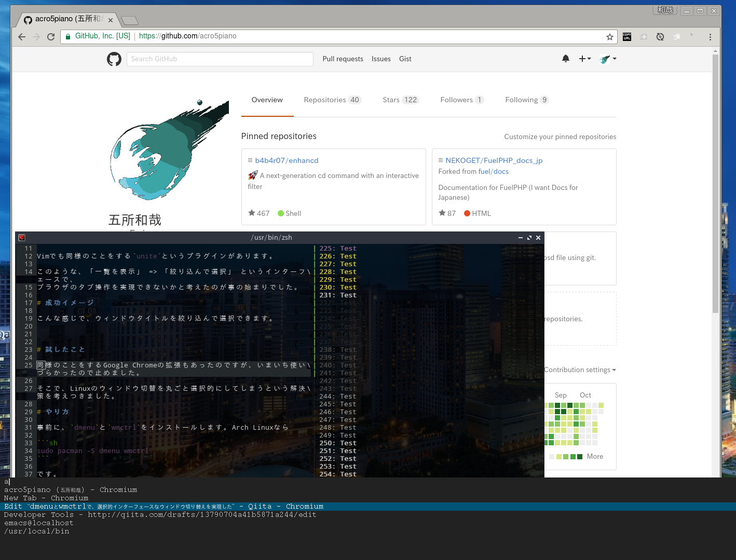The image size is (736, 560).
Task: Click the HTTPS padlock icon
Action: point(68,36)
